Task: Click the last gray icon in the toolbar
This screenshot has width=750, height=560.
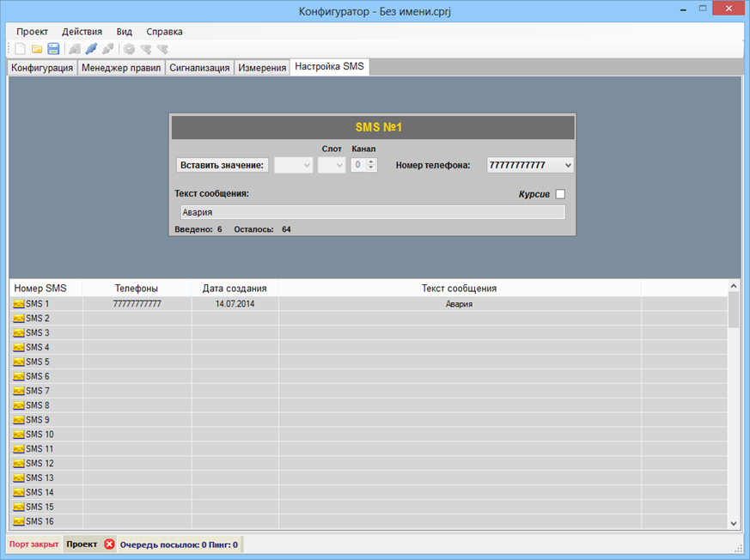Action: [162, 49]
